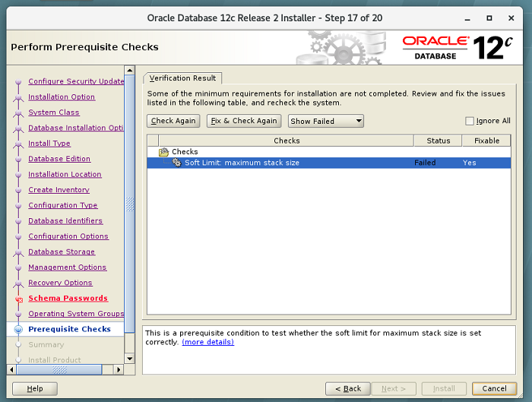Click the Checks folder icon in table

(x=164, y=152)
